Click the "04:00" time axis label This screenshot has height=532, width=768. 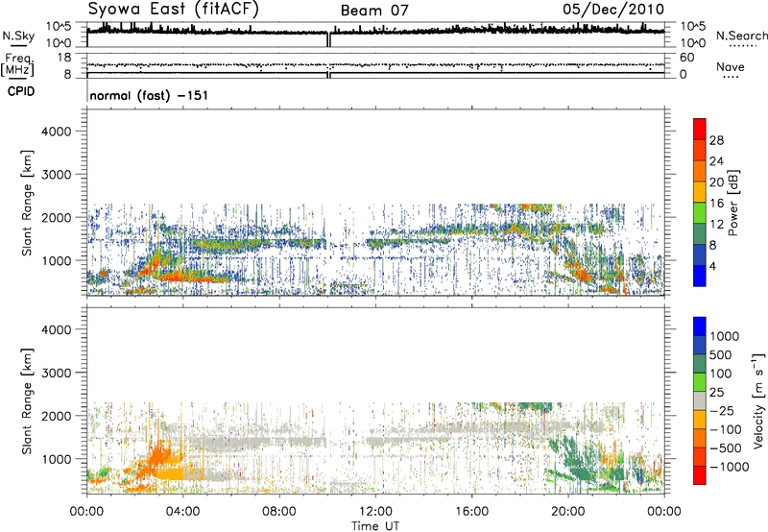(x=183, y=512)
